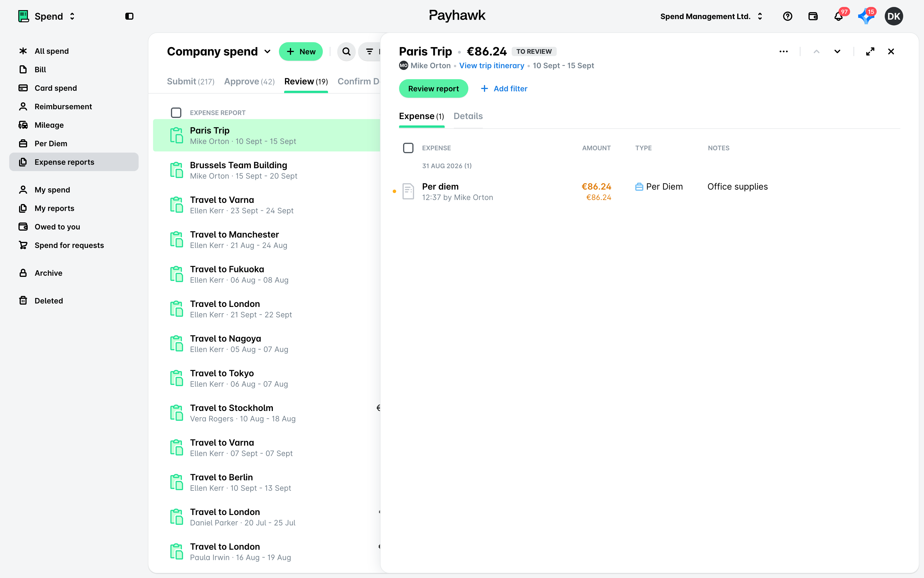Open the filter icon beside search
The width and height of the screenshot is (924, 578).
point(369,51)
